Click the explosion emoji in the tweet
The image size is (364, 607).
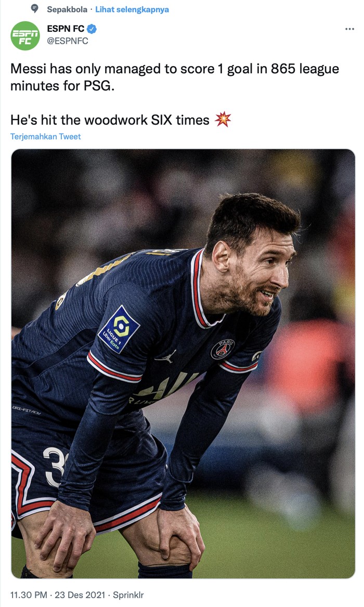pyautogui.click(x=222, y=120)
